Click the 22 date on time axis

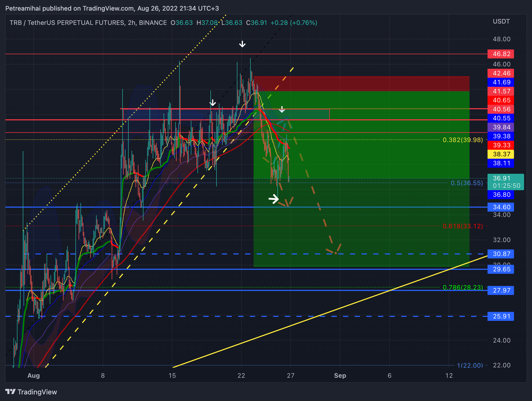(241, 375)
